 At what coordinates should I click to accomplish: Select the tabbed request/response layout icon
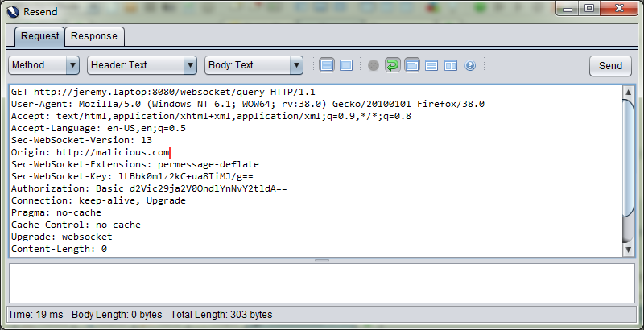click(x=412, y=65)
